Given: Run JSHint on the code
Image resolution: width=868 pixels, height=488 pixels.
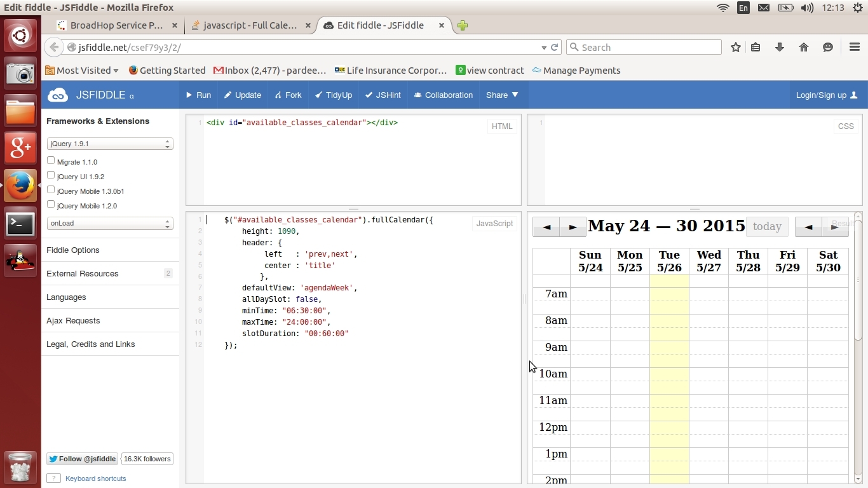Looking at the screenshot, I should [x=383, y=95].
